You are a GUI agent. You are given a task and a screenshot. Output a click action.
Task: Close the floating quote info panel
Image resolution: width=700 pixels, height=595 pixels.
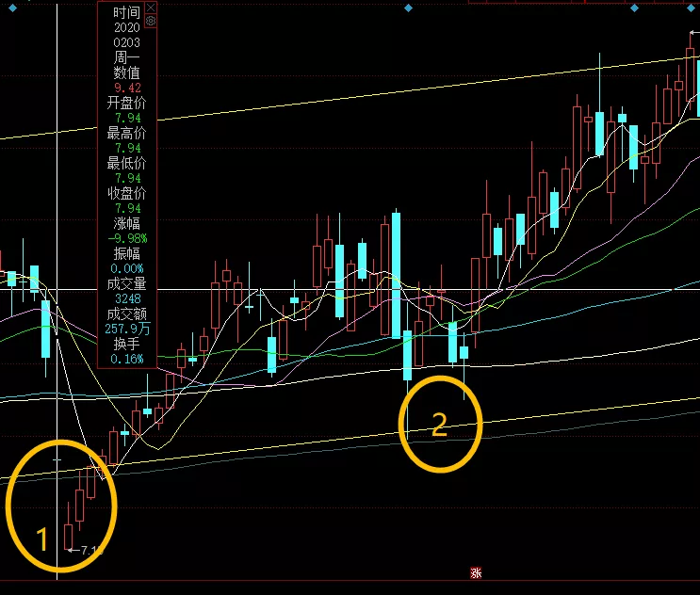(x=151, y=8)
